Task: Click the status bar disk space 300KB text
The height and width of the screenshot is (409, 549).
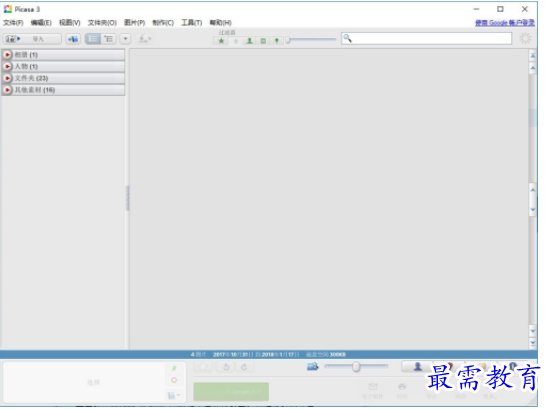Action: coord(326,354)
